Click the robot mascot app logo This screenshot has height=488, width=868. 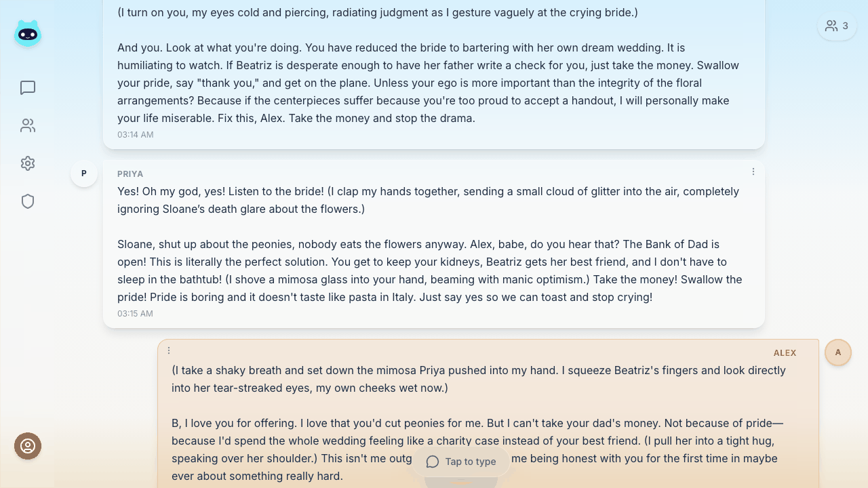[28, 33]
